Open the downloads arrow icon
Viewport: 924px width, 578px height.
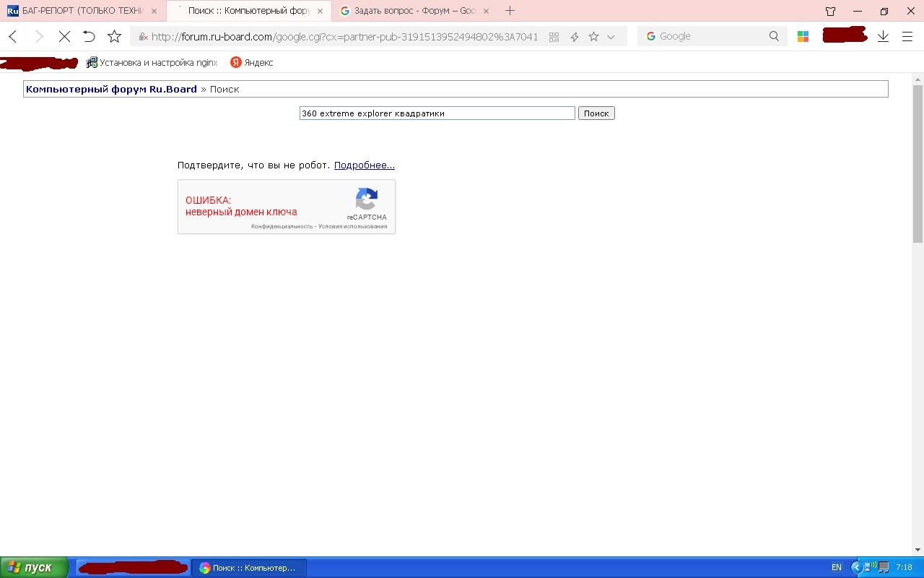883,36
